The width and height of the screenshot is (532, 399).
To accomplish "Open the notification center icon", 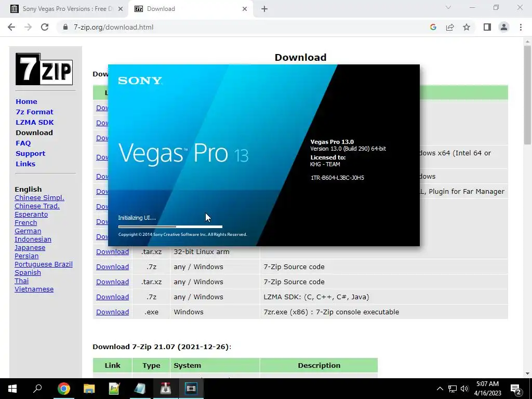I will [x=516, y=389].
